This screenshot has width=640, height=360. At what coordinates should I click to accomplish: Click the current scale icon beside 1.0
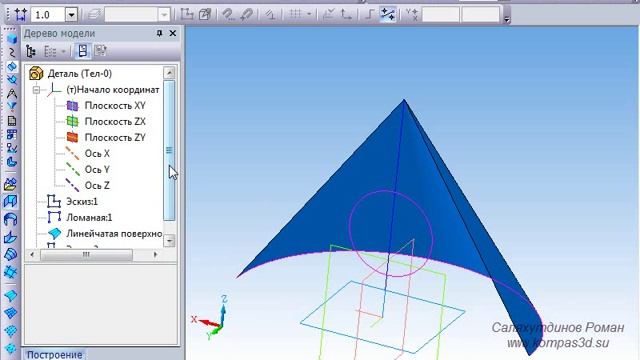point(20,15)
